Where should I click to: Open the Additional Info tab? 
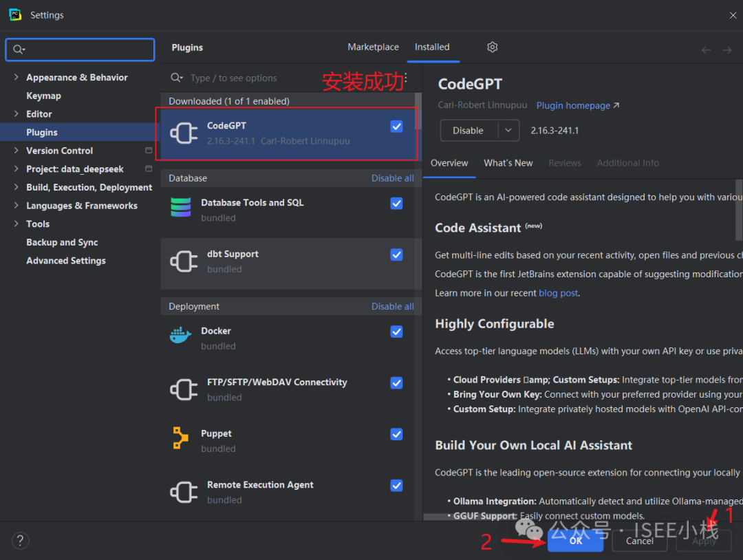click(628, 163)
